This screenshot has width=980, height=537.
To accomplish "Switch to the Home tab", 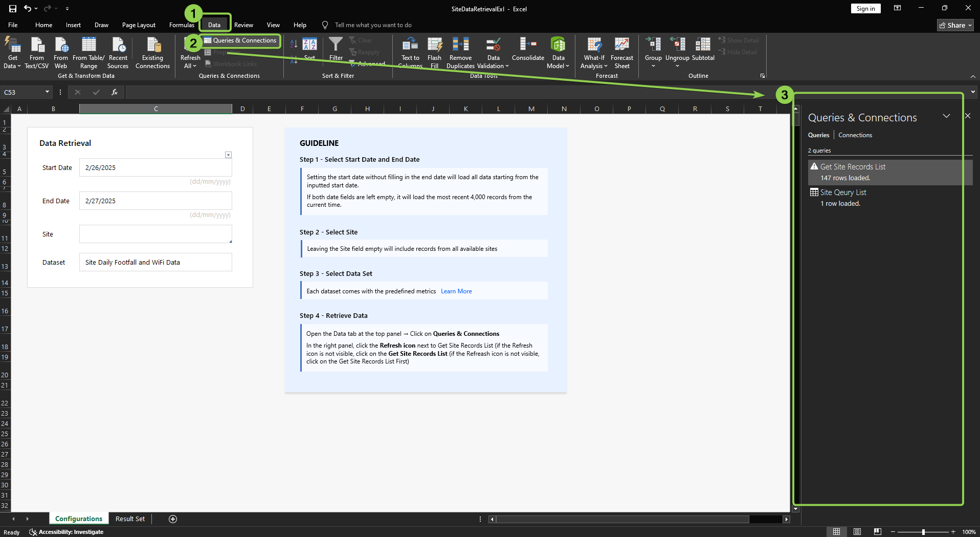I will coord(43,25).
